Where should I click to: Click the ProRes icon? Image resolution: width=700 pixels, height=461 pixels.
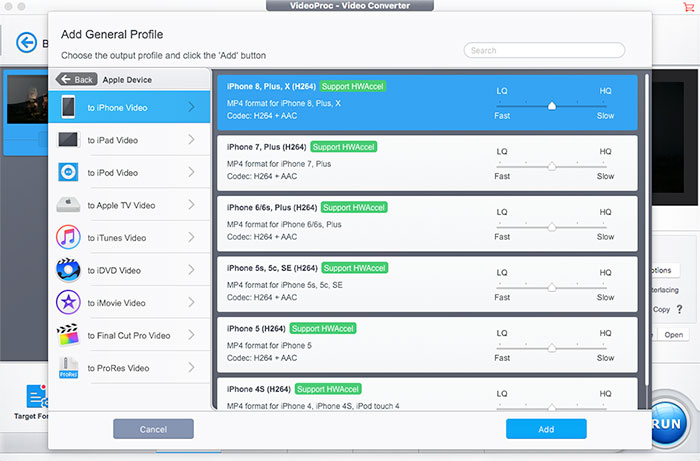tap(68, 368)
